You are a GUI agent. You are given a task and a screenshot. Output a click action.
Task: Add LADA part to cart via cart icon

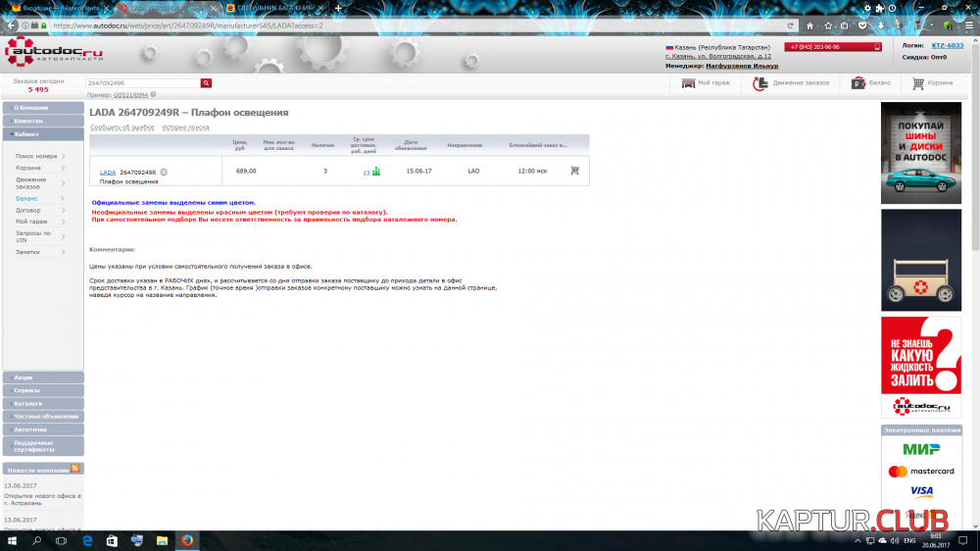pyautogui.click(x=574, y=171)
